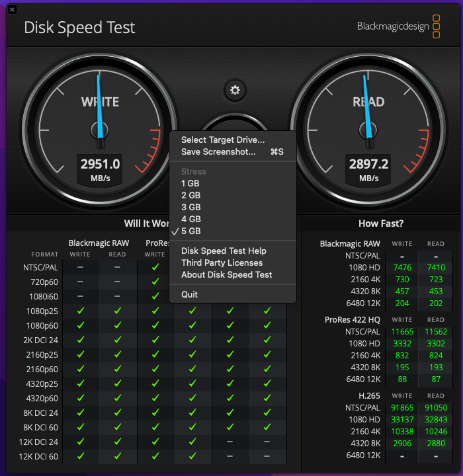This screenshot has width=463, height=476.
Task: Click the Blackmagic RAW write checkmark for 1080p25
Action: coord(81,311)
